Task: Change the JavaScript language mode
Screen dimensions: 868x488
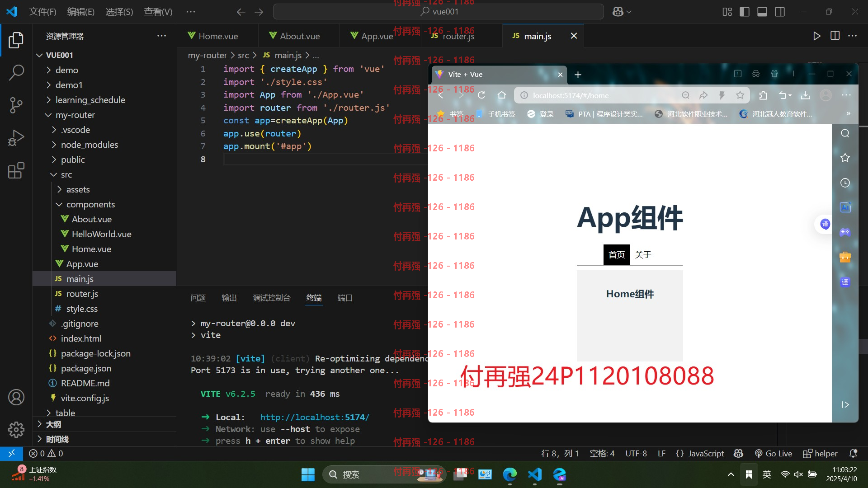Action: 706,453
